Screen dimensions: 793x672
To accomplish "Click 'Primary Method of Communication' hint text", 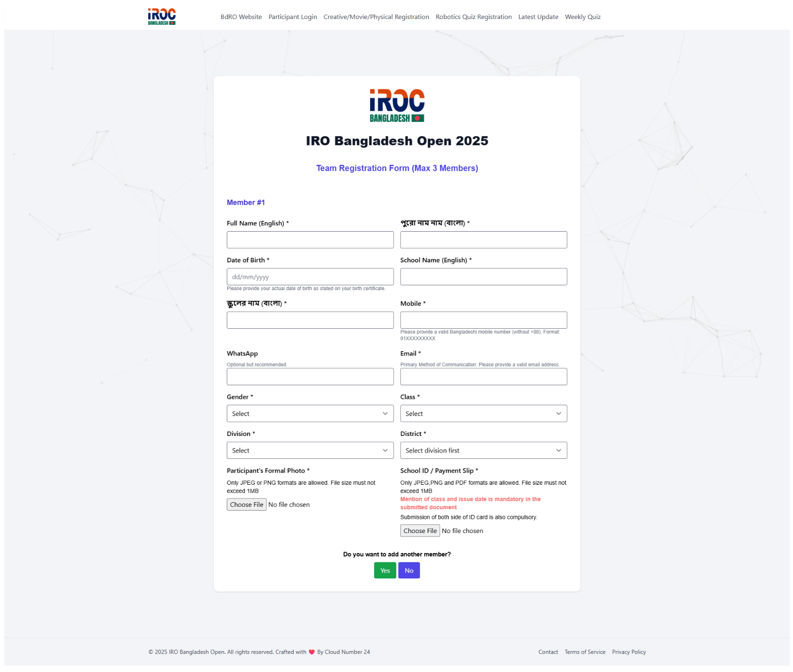I will click(480, 365).
